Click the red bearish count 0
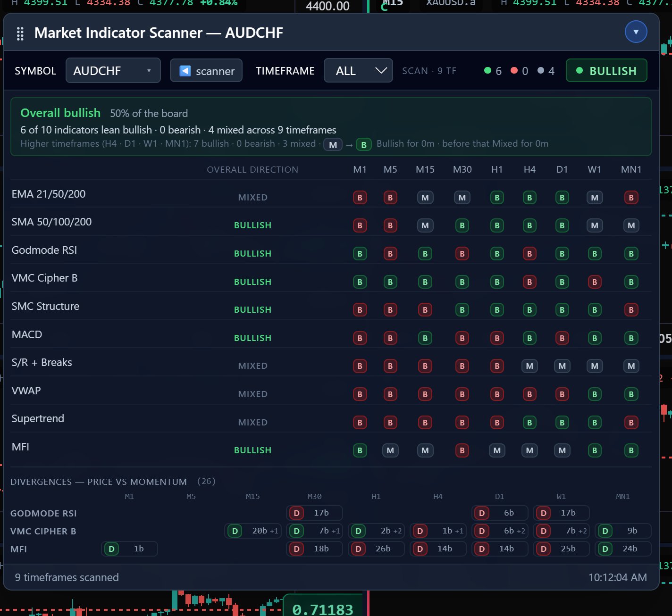Image resolution: width=672 pixels, height=616 pixels. point(520,71)
